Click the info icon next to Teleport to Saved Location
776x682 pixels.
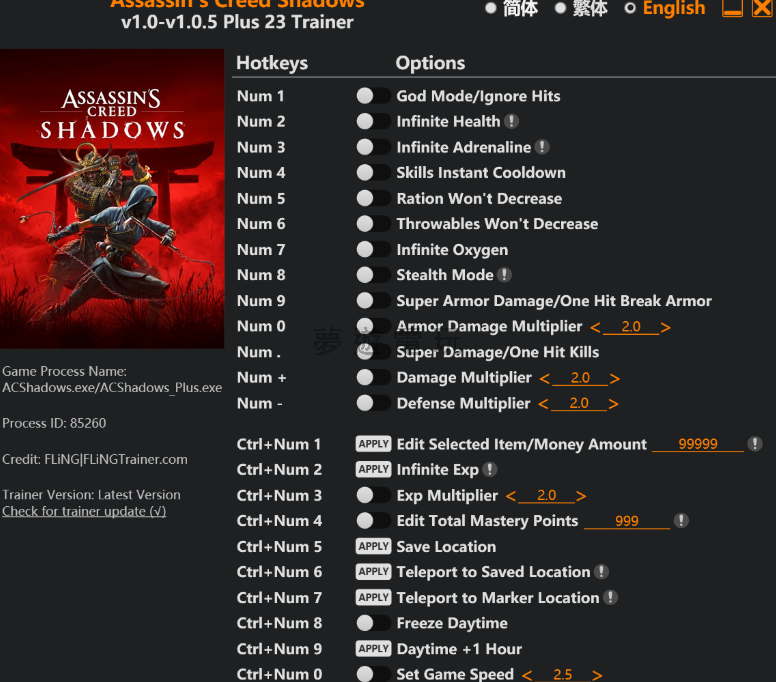(x=601, y=572)
